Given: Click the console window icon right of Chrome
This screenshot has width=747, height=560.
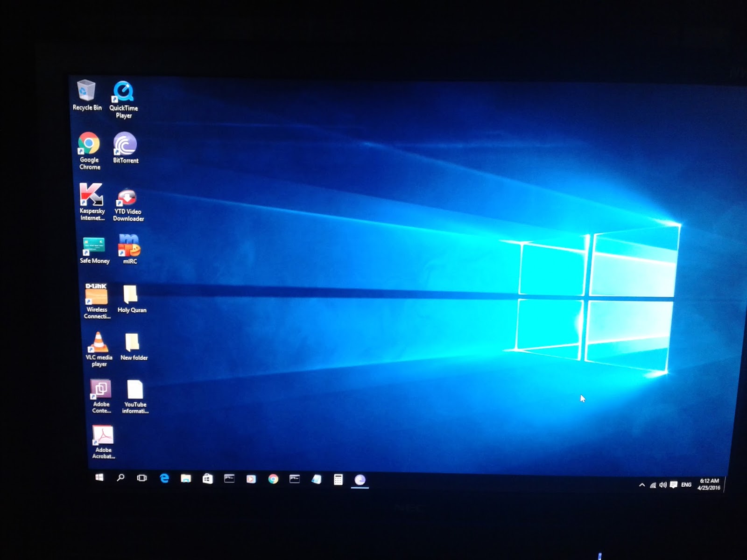Looking at the screenshot, I should click(295, 479).
